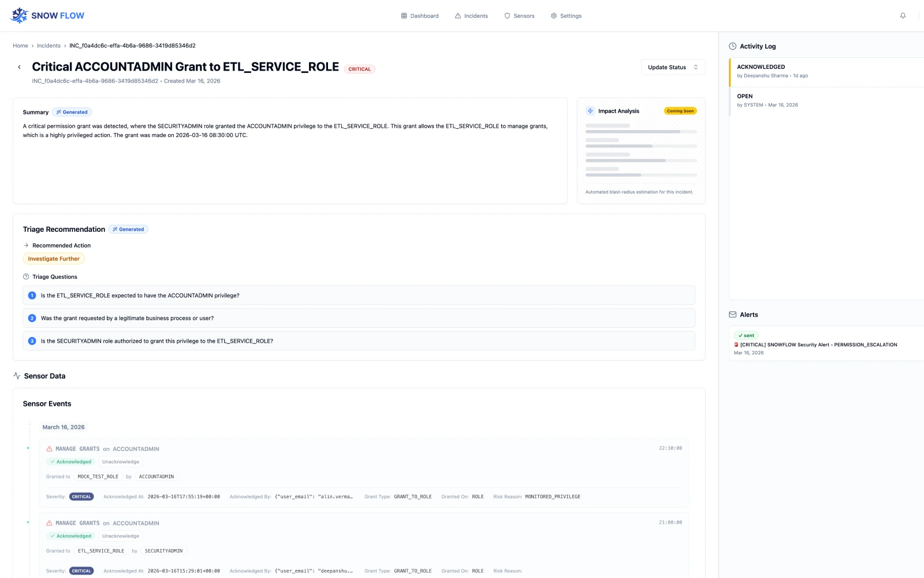Image resolution: width=924 pixels, height=578 pixels.
Task: Toggle Acknowledged on the MOCK_TEST_ROLE event
Action: point(70,462)
